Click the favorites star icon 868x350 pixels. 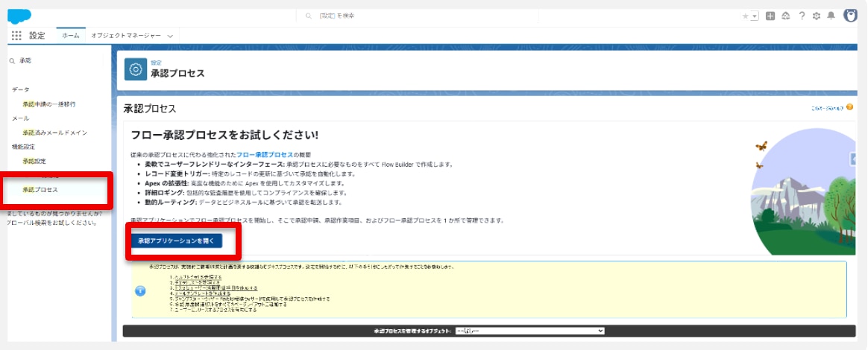[745, 16]
